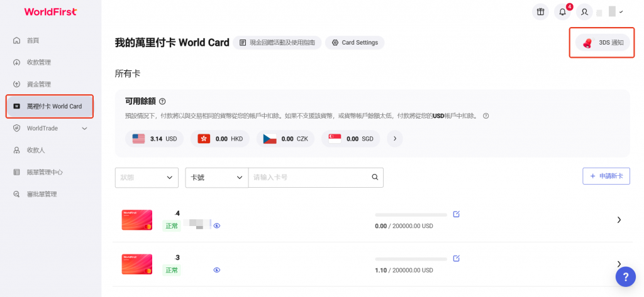Open 資金管理 in the sidebar
The width and height of the screenshot is (644, 297).
(x=38, y=84)
